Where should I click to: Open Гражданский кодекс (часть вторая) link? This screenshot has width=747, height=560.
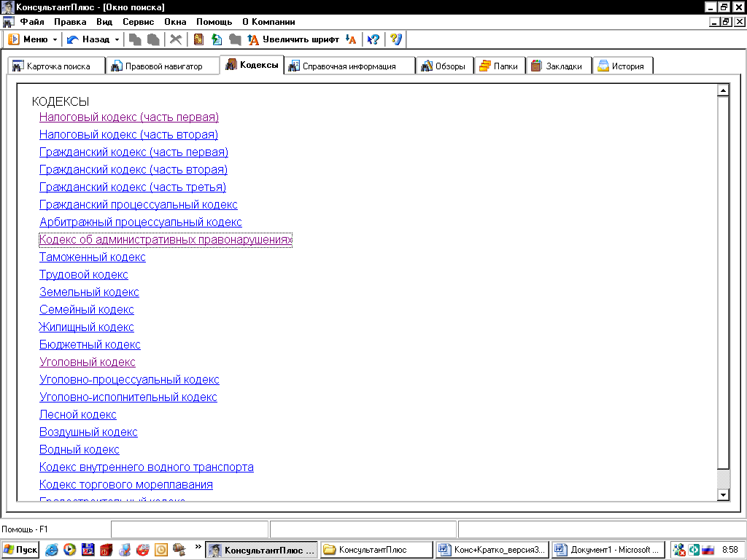pos(133,169)
